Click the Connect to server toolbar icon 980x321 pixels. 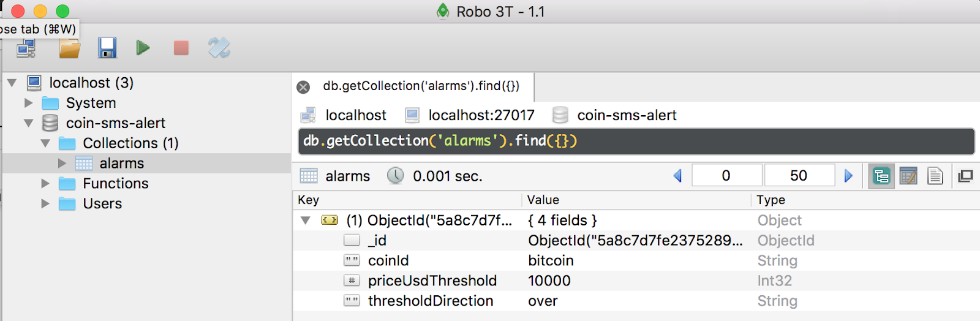pos(26,48)
